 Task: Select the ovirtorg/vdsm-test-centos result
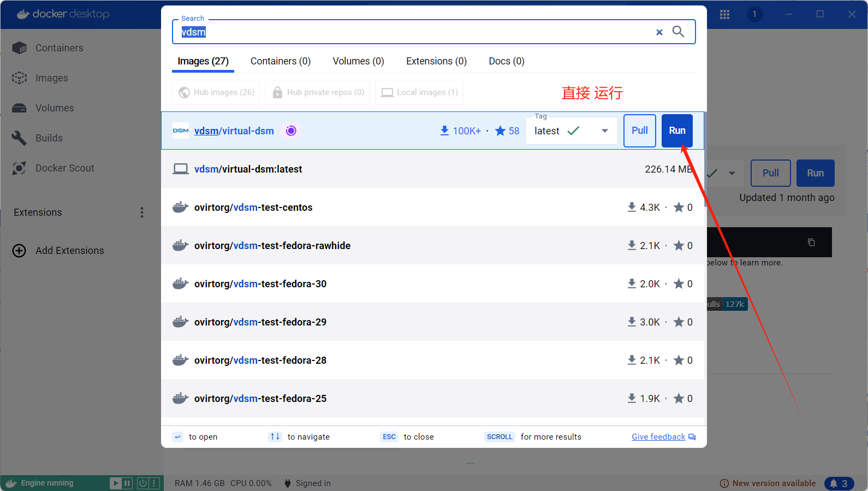(432, 207)
